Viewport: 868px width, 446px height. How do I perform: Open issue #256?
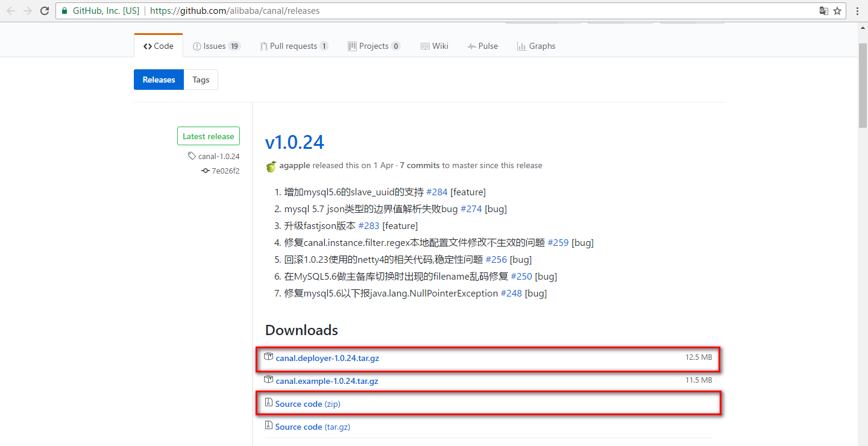click(497, 259)
